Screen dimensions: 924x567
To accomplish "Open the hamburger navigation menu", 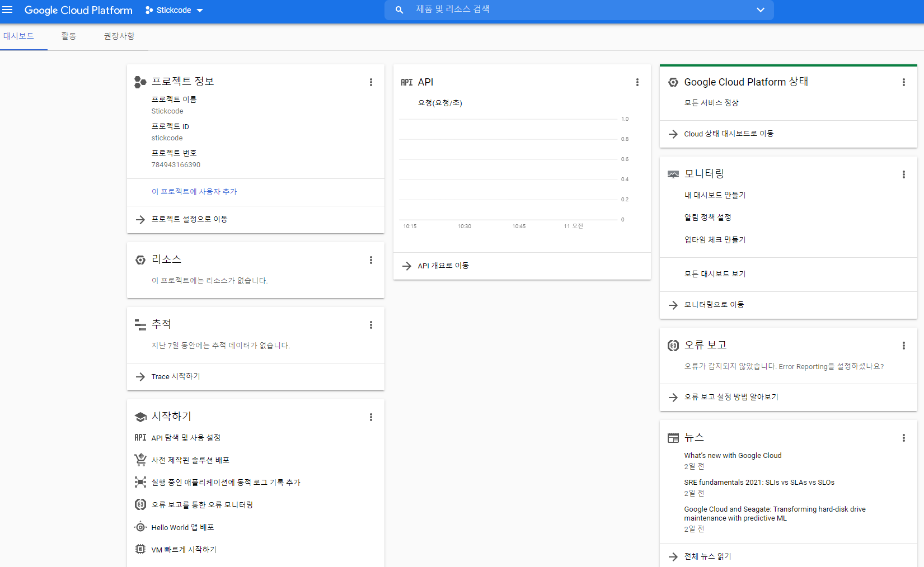I will 7,10.
